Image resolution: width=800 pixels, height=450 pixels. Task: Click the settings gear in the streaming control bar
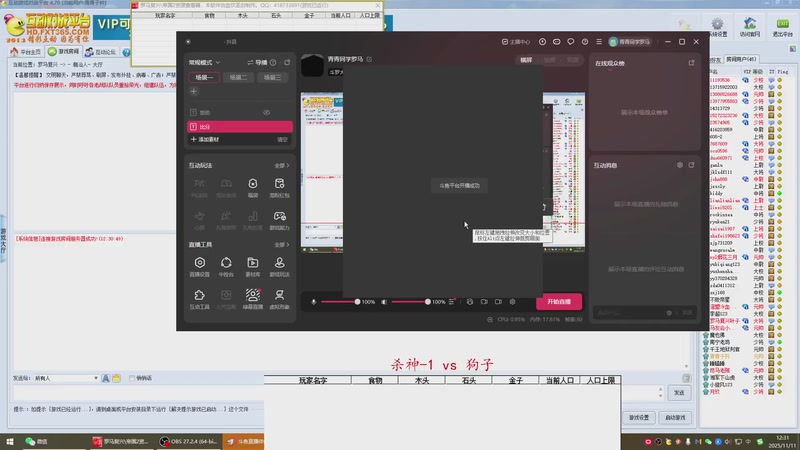(512, 302)
